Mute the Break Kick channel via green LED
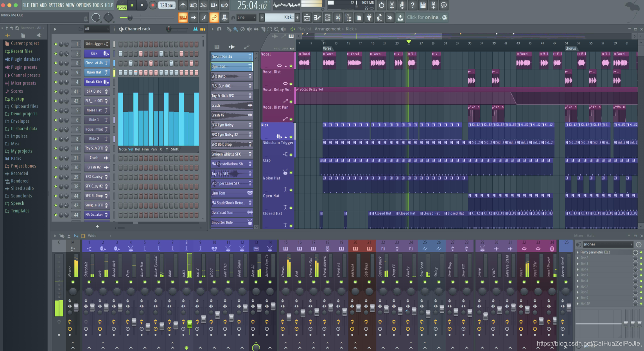 [56, 82]
